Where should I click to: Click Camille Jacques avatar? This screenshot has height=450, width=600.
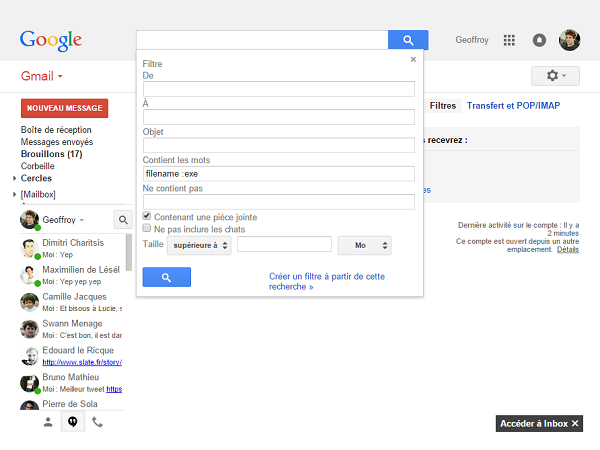[x=29, y=302]
